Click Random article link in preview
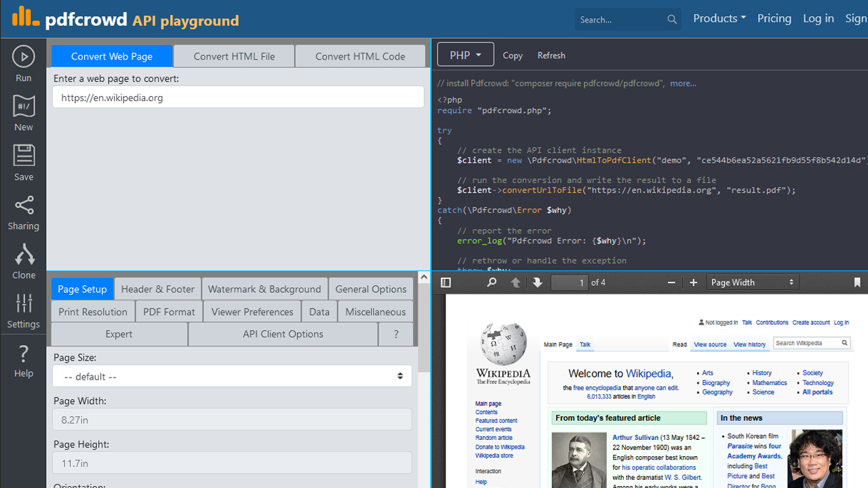This screenshot has width=868, height=488. tap(494, 438)
